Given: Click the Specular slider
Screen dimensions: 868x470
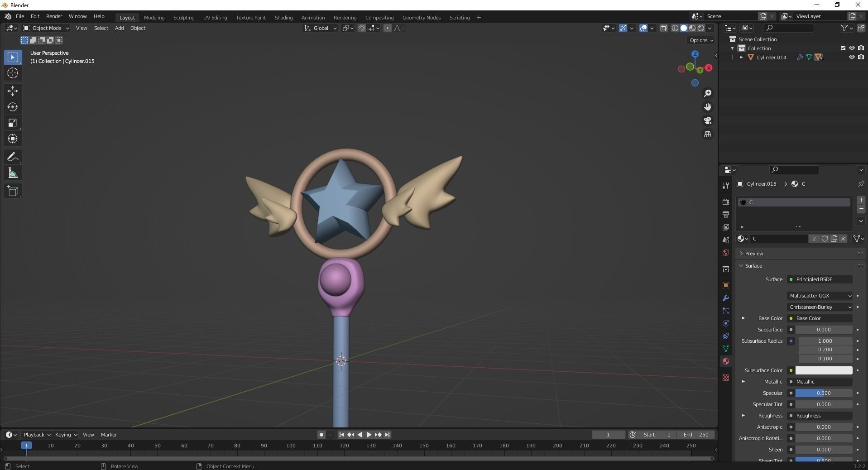Looking at the screenshot, I should 824,393.
